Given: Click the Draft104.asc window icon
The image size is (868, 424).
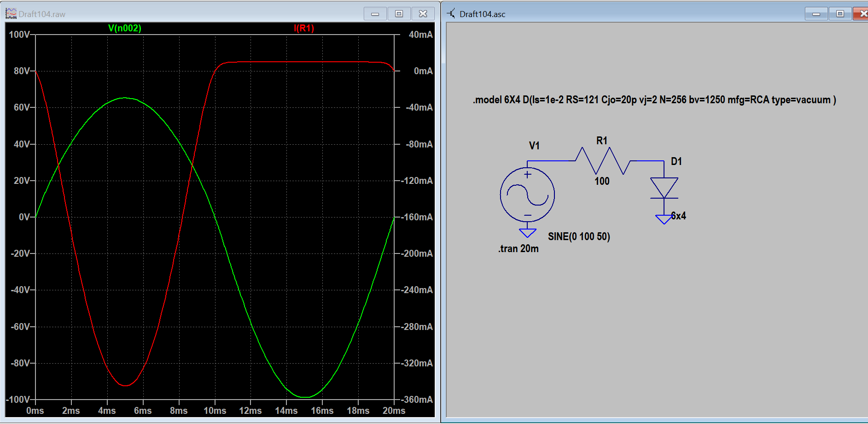Looking at the screenshot, I should click(x=451, y=14).
